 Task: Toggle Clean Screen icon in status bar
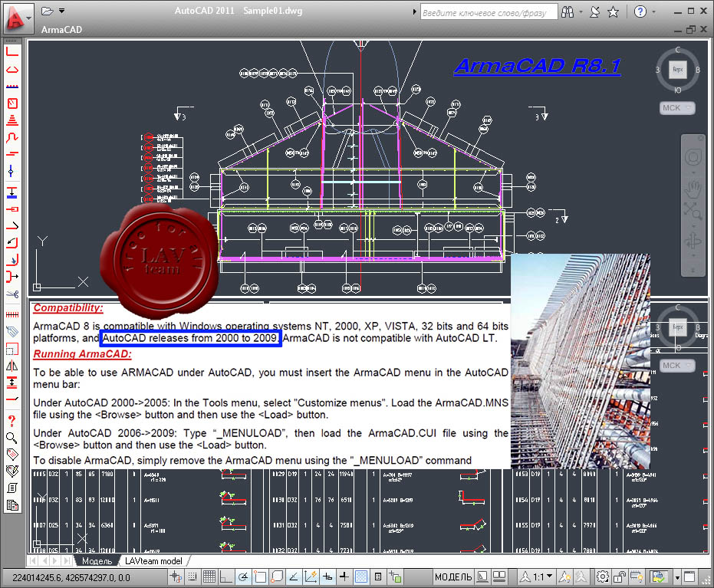690,577
